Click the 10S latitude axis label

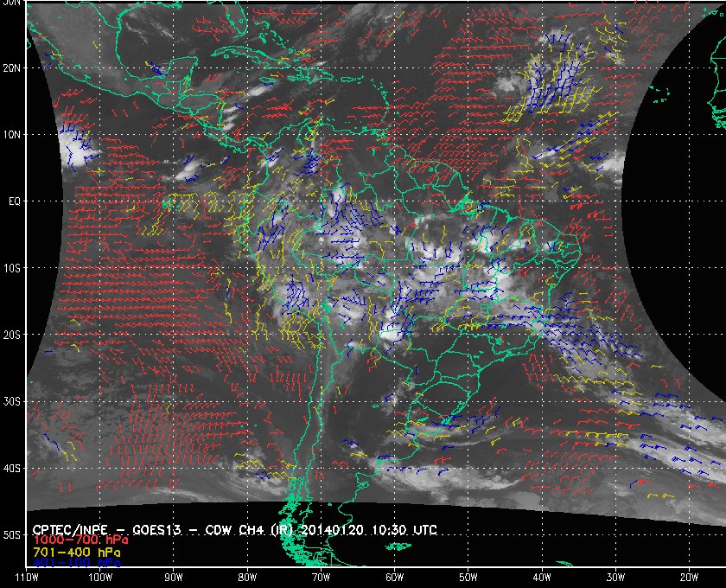(x=12, y=268)
